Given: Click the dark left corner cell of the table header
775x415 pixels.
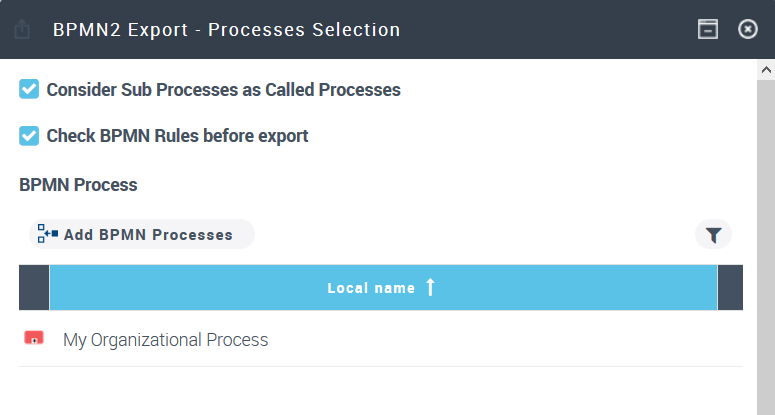Looking at the screenshot, I should pos(34,288).
